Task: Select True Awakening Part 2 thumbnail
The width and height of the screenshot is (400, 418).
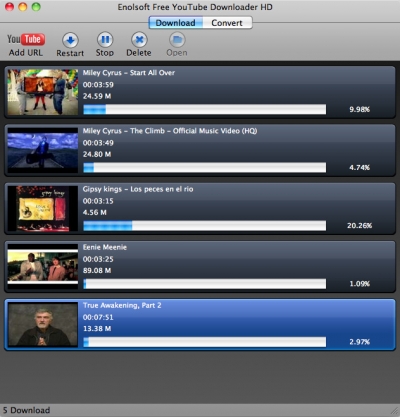Action: [x=43, y=325]
